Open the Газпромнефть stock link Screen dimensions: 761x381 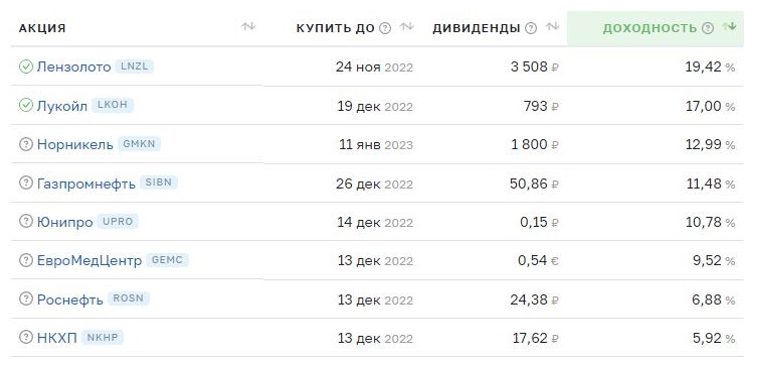(86, 183)
